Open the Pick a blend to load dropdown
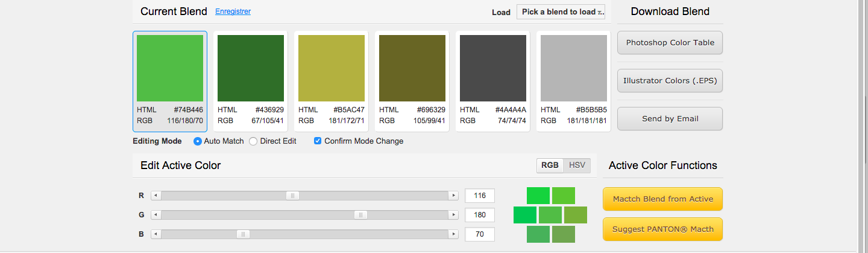 pyautogui.click(x=561, y=12)
